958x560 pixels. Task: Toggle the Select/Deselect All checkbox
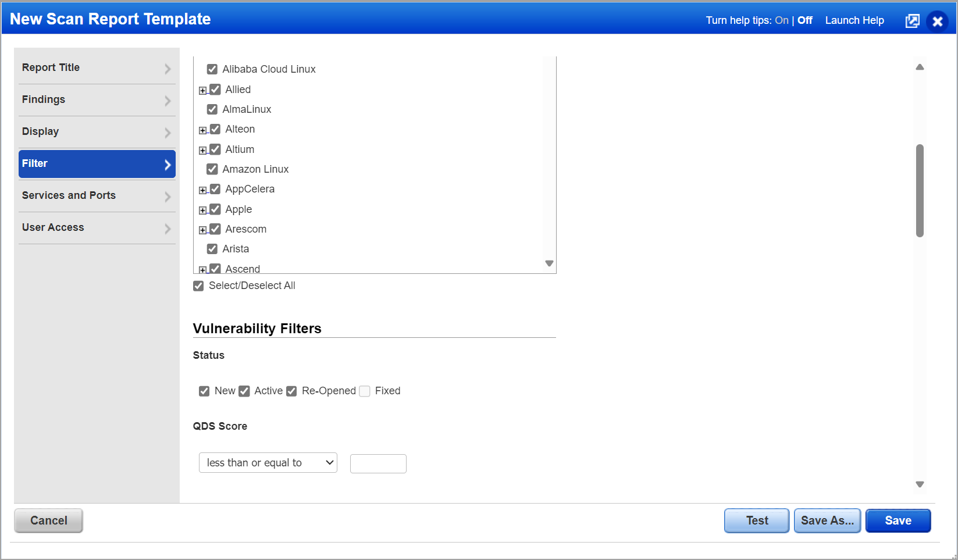[198, 286]
